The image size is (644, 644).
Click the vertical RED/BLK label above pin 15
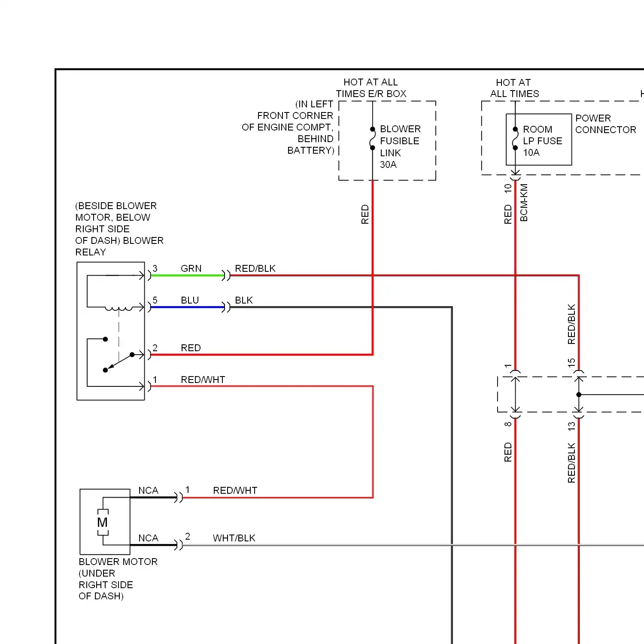tap(571, 324)
